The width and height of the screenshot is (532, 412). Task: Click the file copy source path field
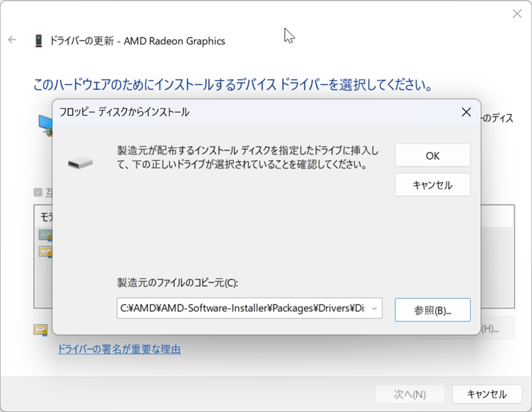tap(249, 308)
